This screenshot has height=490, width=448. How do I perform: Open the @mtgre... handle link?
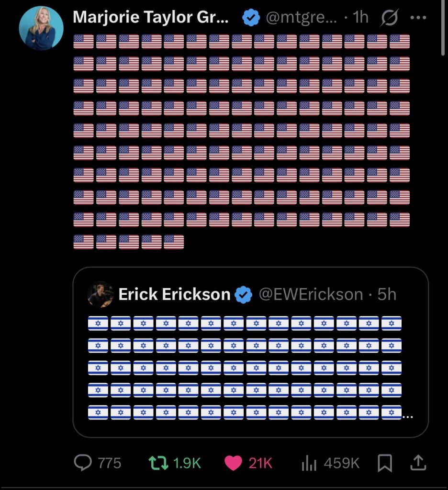tap(301, 18)
